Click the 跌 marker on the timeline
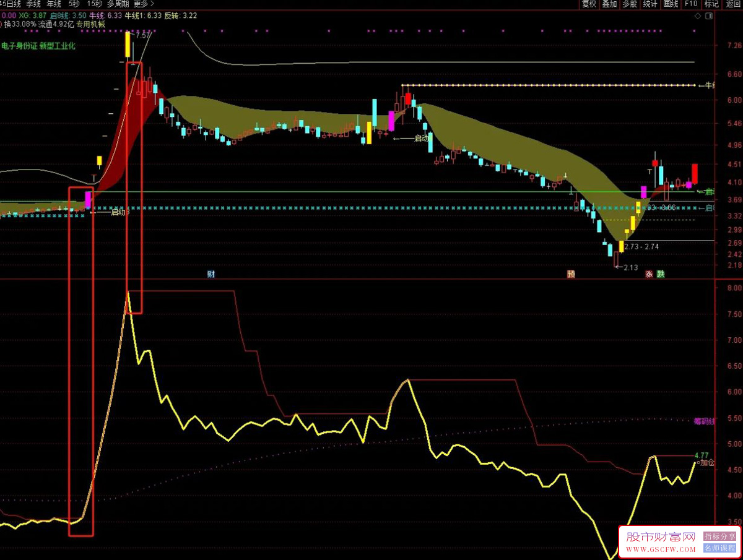Viewport: 743px width, 560px height. pyautogui.click(x=661, y=274)
